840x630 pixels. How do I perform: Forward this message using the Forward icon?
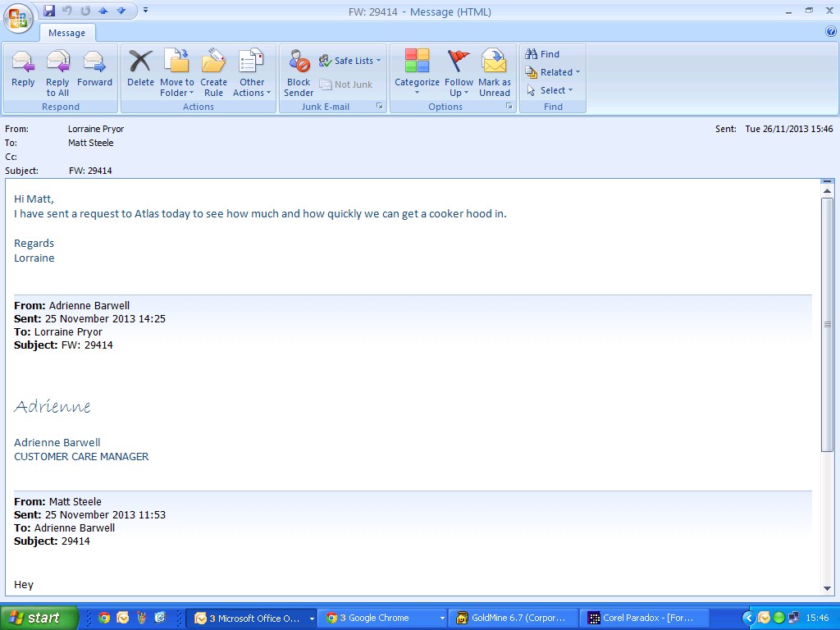click(x=94, y=67)
